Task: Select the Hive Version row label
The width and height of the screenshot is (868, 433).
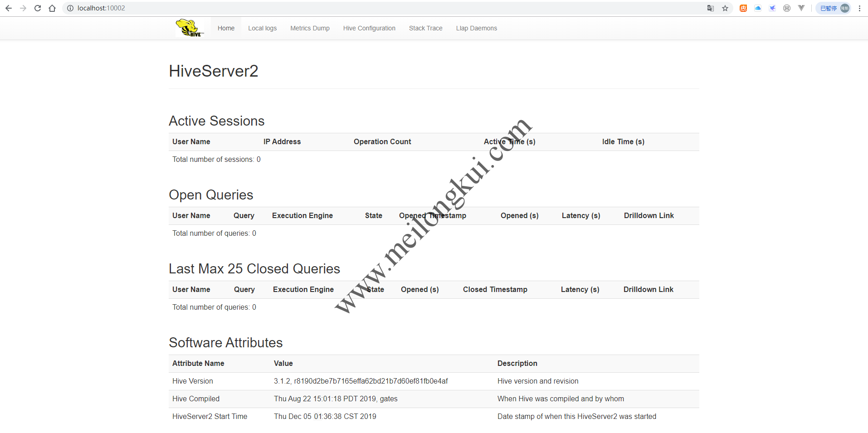Action: tap(192, 381)
